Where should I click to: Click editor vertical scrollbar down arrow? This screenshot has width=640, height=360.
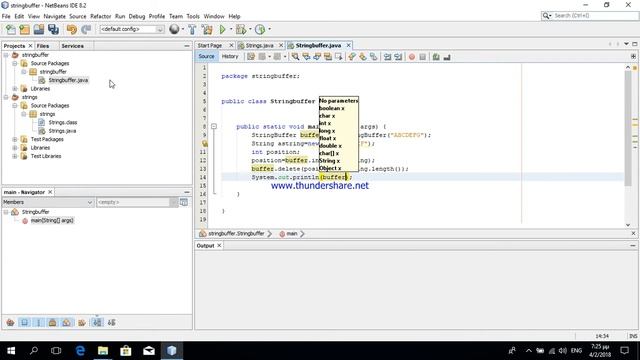(x=628, y=225)
